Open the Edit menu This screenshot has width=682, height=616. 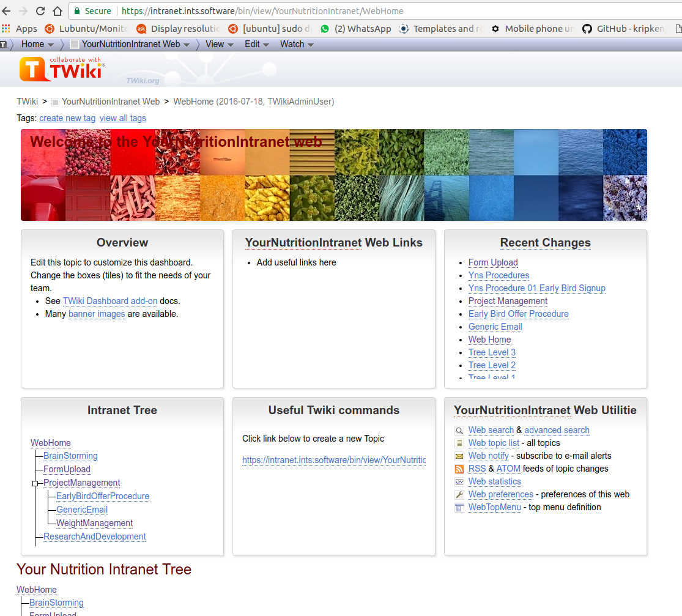(257, 44)
